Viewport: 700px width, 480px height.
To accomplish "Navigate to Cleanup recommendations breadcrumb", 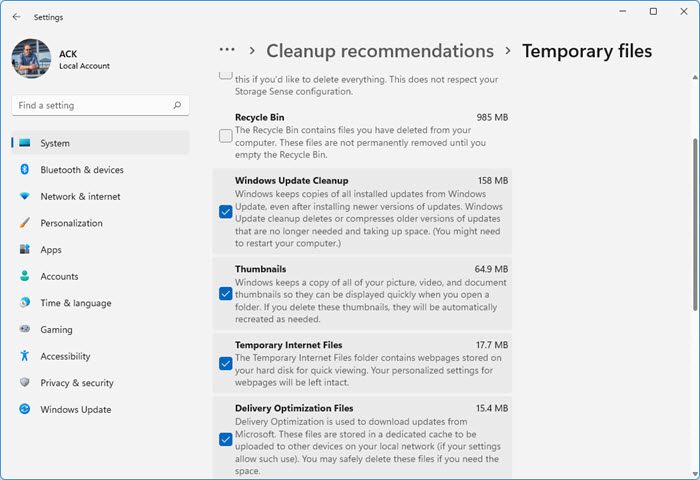I will click(380, 51).
